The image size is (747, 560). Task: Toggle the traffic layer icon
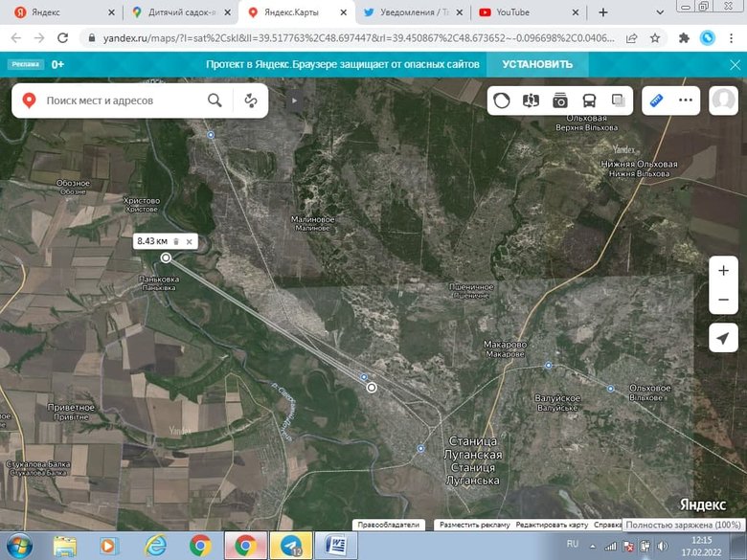(x=501, y=101)
